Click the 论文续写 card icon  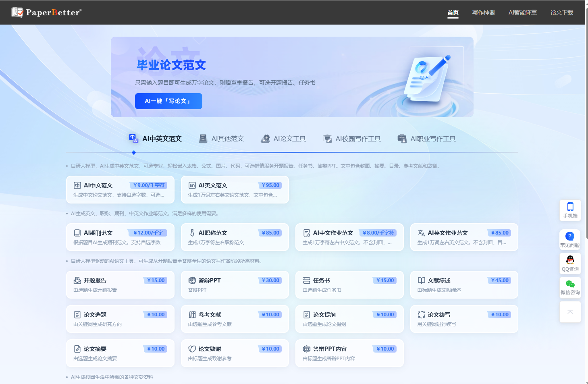(422, 315)
